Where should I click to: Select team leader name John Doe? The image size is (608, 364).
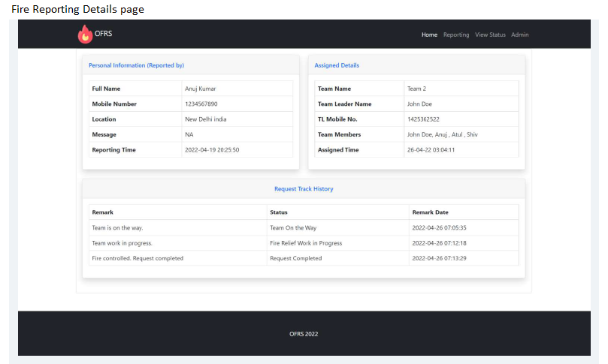[x=419, y=104]
